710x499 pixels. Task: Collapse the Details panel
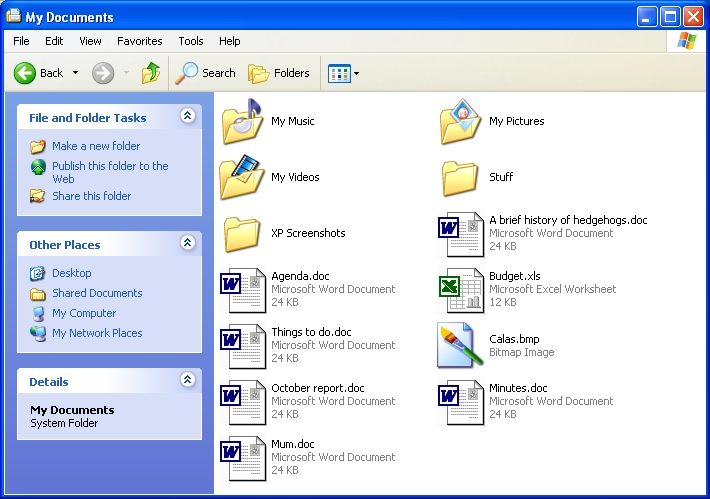click(x=187, y=379)
